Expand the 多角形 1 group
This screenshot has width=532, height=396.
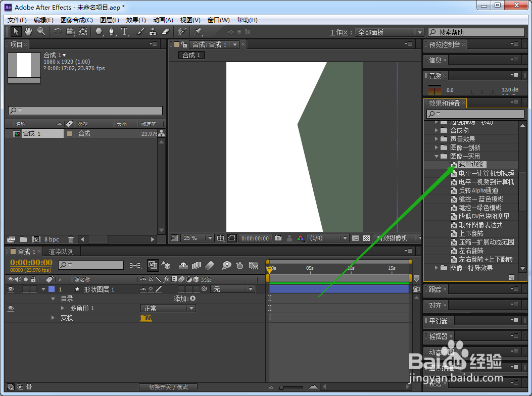tap(63, 308)
